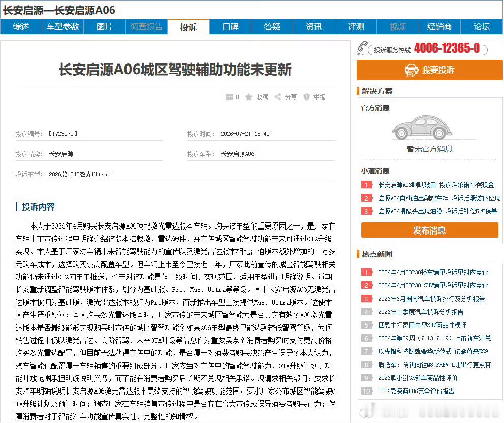This screenshot has height=423, width=504.
Task: Click the 解决方案 section heading
Action: click(x=377, y=91)
